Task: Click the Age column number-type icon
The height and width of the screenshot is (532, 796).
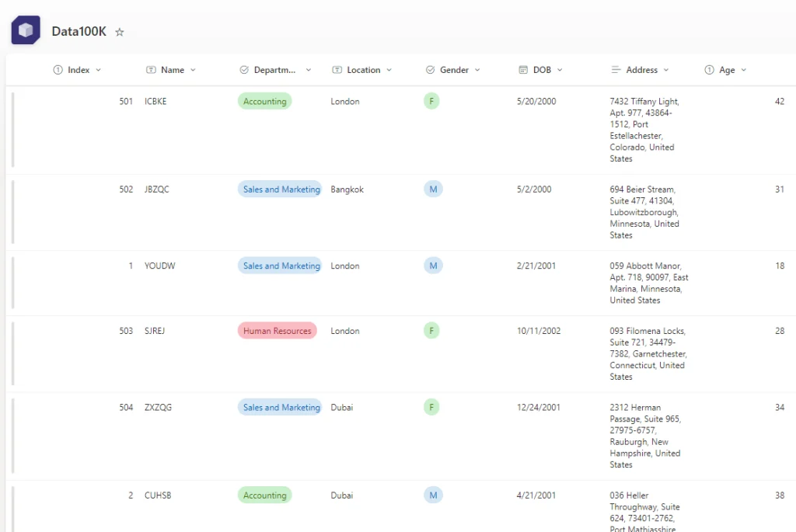Action: [x=709, y=70]
